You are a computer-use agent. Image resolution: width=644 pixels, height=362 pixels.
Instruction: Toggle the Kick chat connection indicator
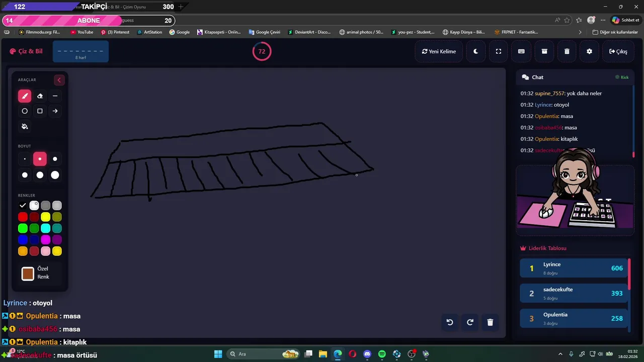(x=622, y=77)
